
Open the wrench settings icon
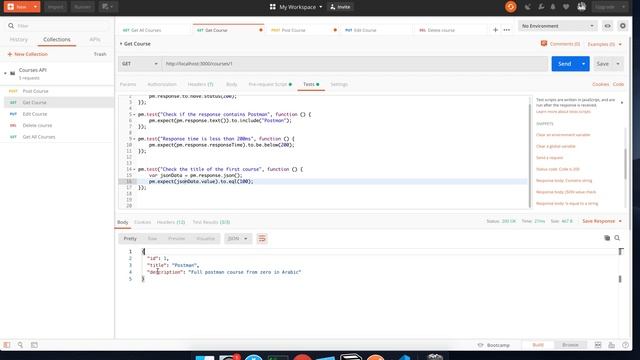[x=541, y=7]
